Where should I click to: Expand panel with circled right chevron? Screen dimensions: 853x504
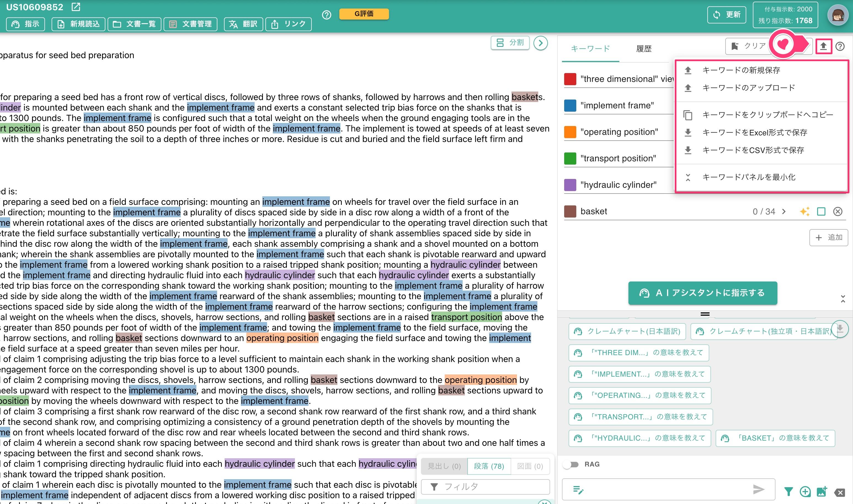pyautogui.click(x=541, y=43)
